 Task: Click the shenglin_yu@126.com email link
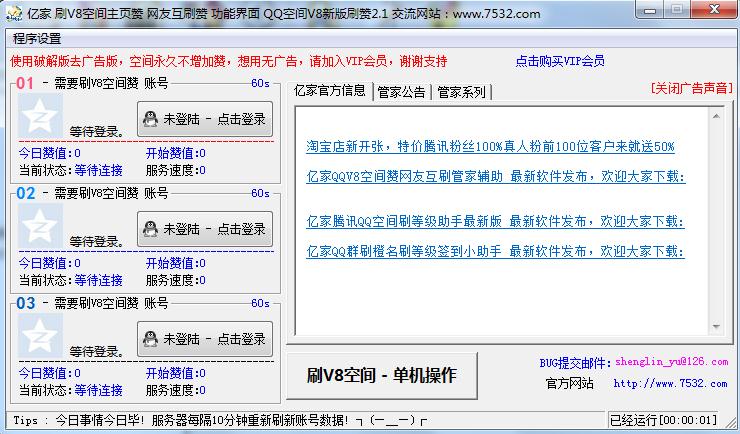pyautogui.click(x=672, y=362)
